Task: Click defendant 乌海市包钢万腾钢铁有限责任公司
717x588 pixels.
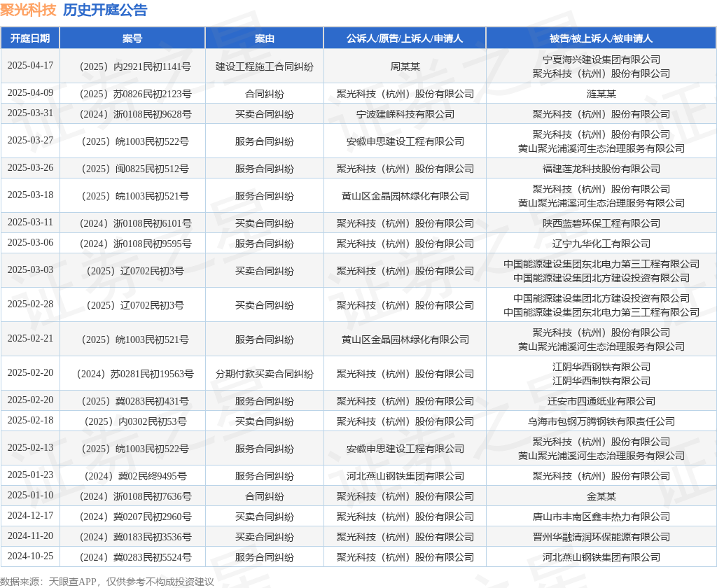Action: [601, 421]
